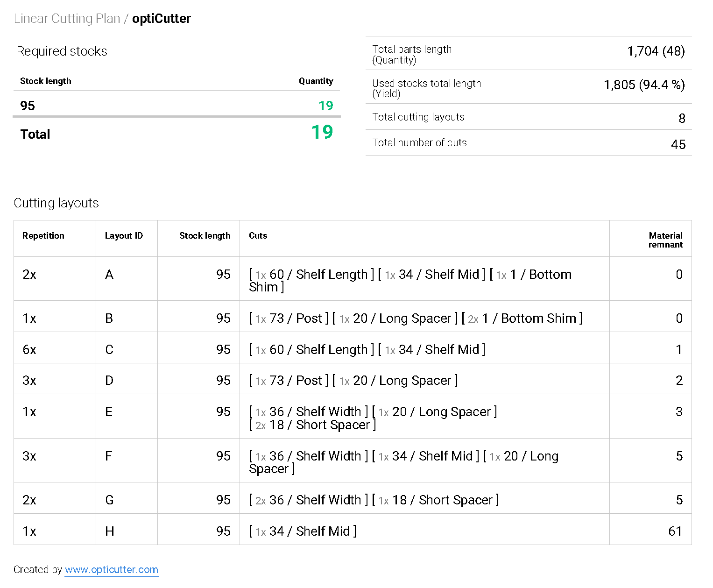Click the Cutting layouts heading
Image resolution: width=713 pixels, height=588 pixels.
[x=56, y=203]
